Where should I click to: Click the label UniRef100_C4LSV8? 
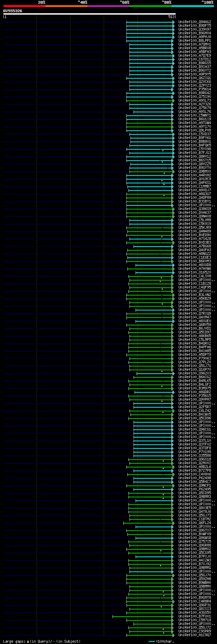pos(195,276)
